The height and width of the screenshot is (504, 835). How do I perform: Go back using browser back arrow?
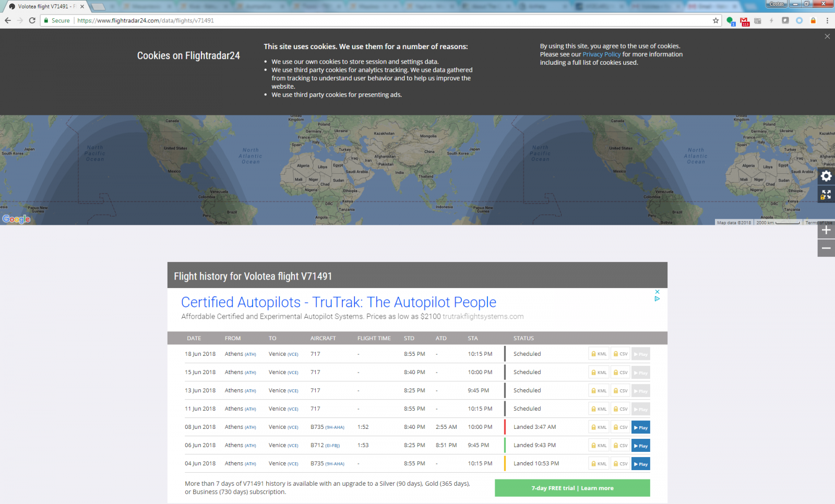point(8,20)
